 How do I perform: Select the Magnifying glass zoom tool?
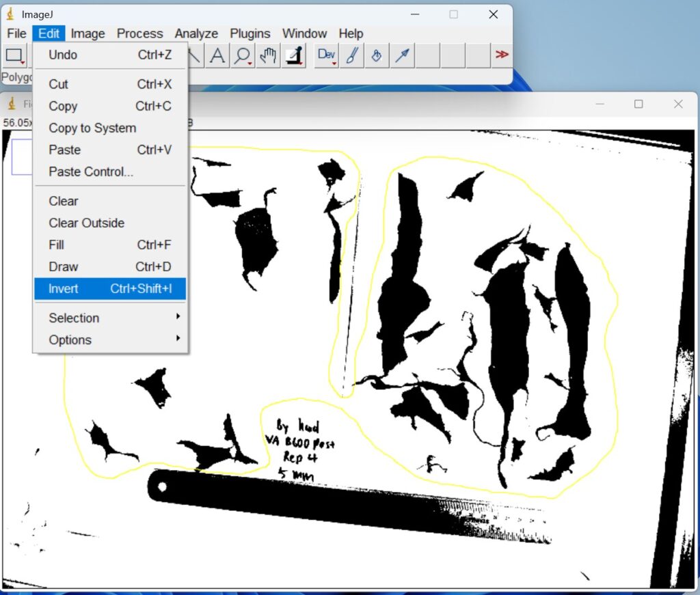(243, 55)
